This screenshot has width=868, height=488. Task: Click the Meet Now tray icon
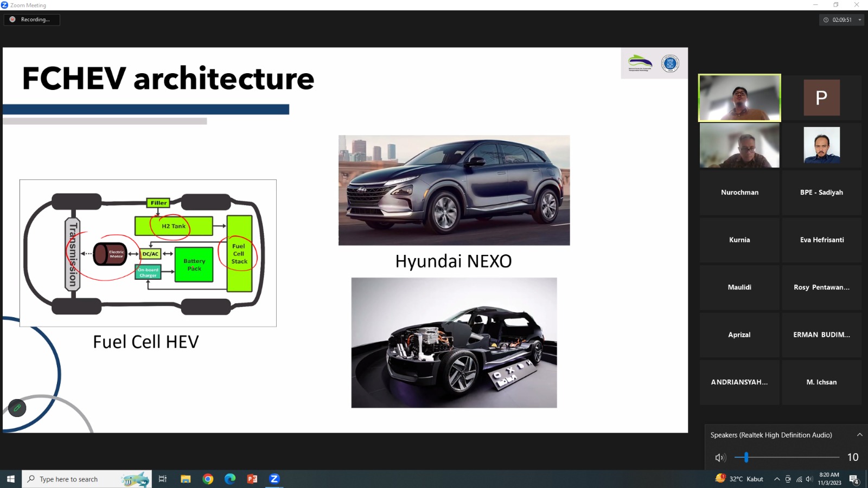(x=788, y=479)
